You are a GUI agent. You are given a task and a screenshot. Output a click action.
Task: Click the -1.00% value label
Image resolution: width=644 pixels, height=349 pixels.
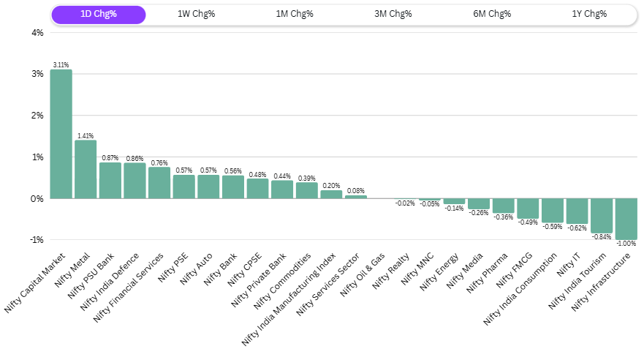(x=626, y=244)
